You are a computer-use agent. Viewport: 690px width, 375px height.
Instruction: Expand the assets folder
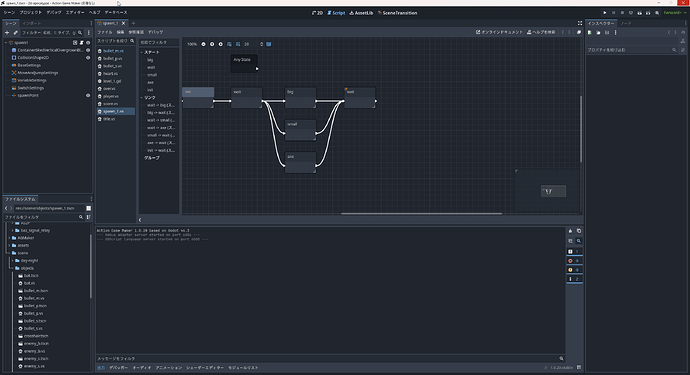point(10,245)
